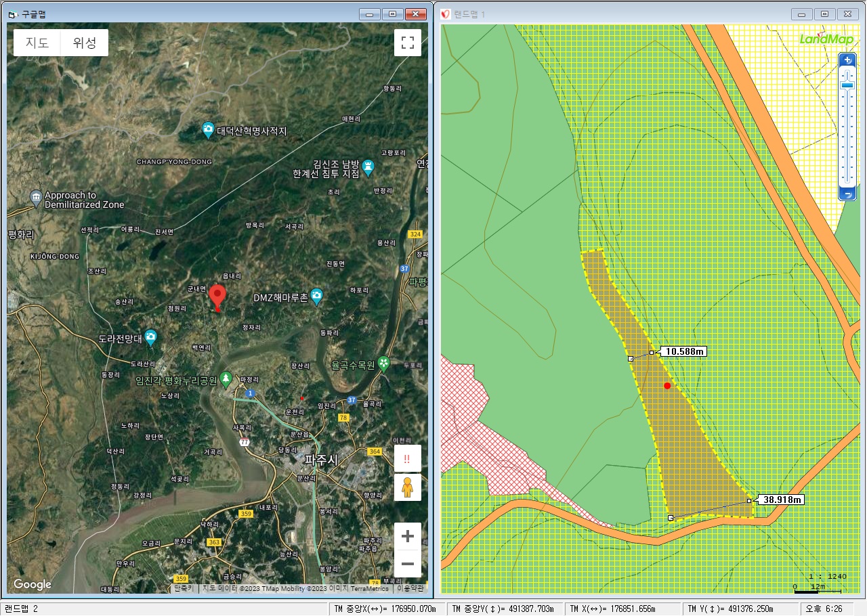Select the Approach to Demilitarized Zone marker
The width and height of the screenshot is (867, 616).
click(x=37, y=199)
